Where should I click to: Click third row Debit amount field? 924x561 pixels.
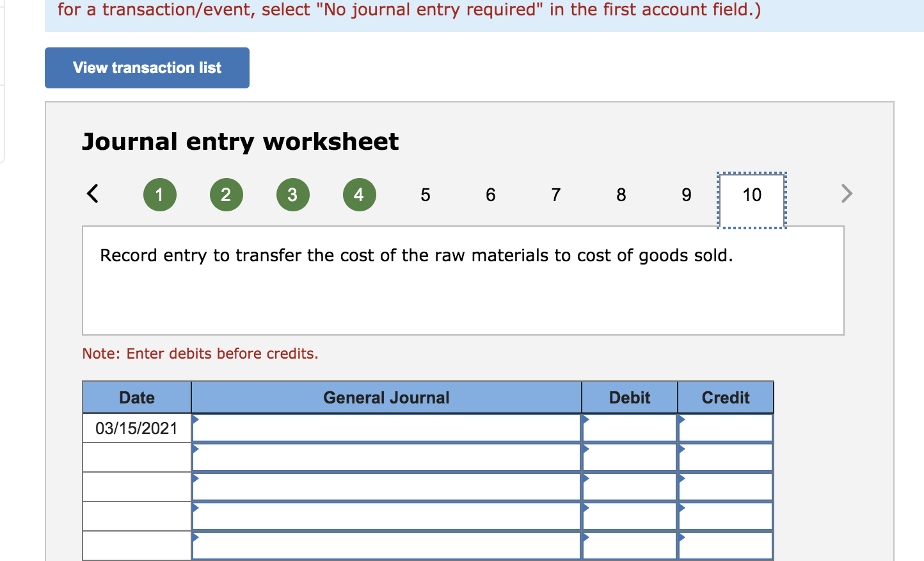point(630,487)
